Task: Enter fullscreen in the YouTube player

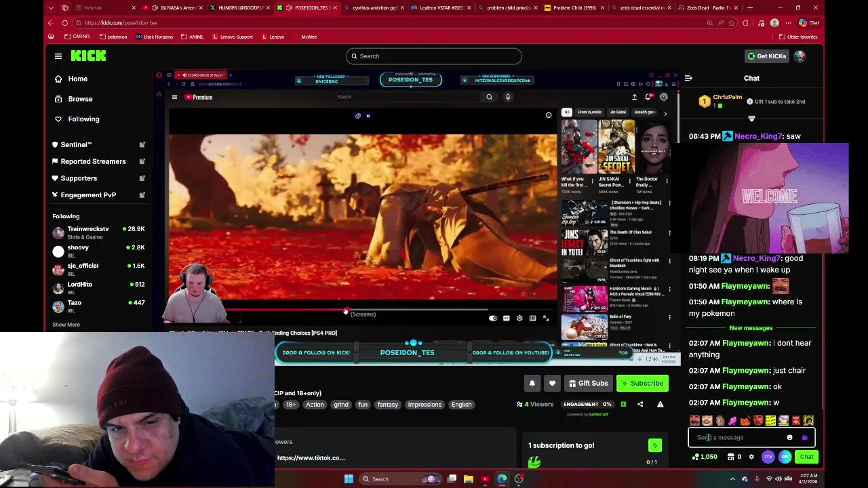Action: coord(546,318)
